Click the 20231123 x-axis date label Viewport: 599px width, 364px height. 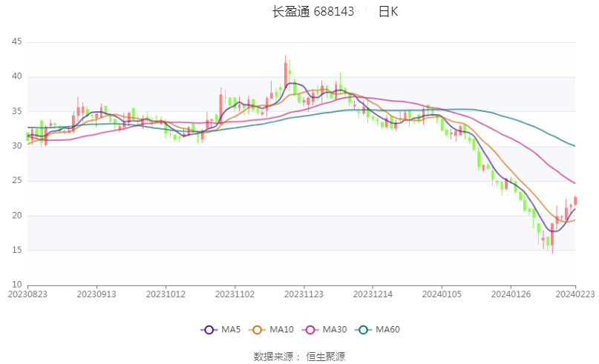pos(304,294)
